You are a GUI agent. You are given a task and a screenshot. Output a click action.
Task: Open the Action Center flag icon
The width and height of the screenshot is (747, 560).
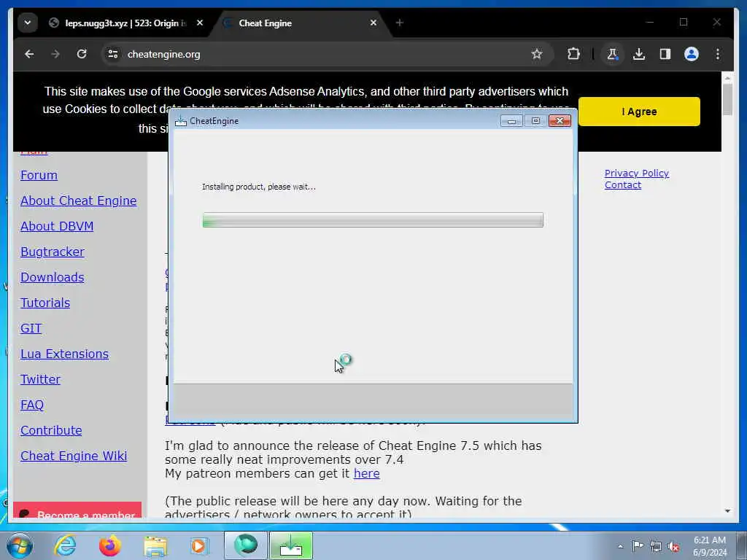(x=638, y=546)
